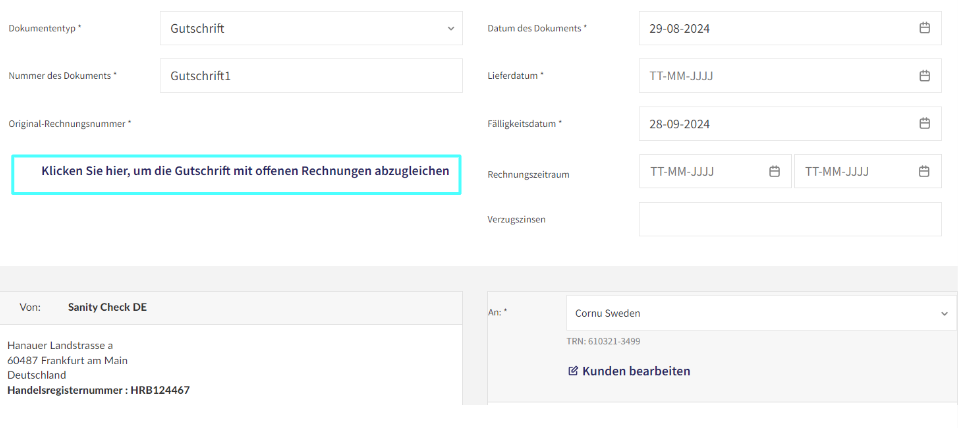Focus the Verzugszinsen input field
This screenshot has width=958, height=428.
pyautogui.click(x=790, y=219)
